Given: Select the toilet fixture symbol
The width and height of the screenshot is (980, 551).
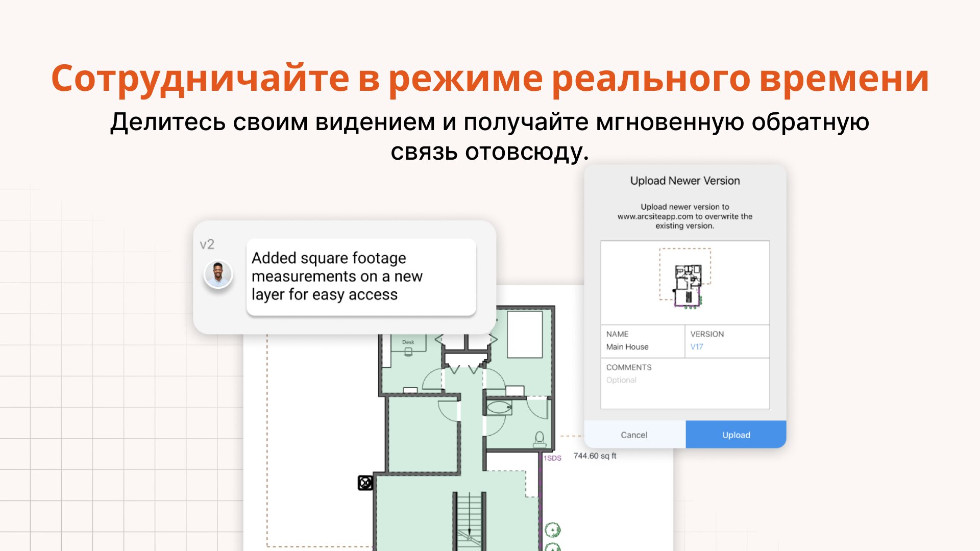Looking at the screenshot, I should tap(540, 438).
